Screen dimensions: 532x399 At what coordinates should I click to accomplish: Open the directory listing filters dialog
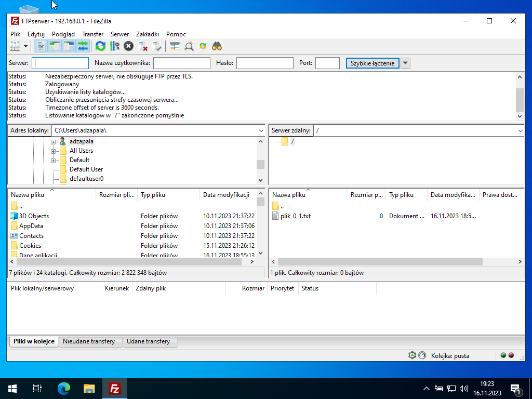click(175, 46)
